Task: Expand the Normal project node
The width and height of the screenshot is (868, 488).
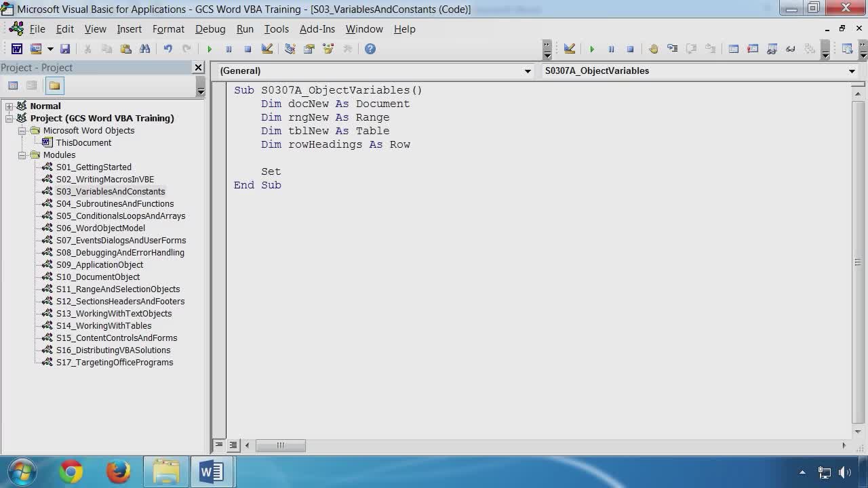Action: [x=9, y=106]
